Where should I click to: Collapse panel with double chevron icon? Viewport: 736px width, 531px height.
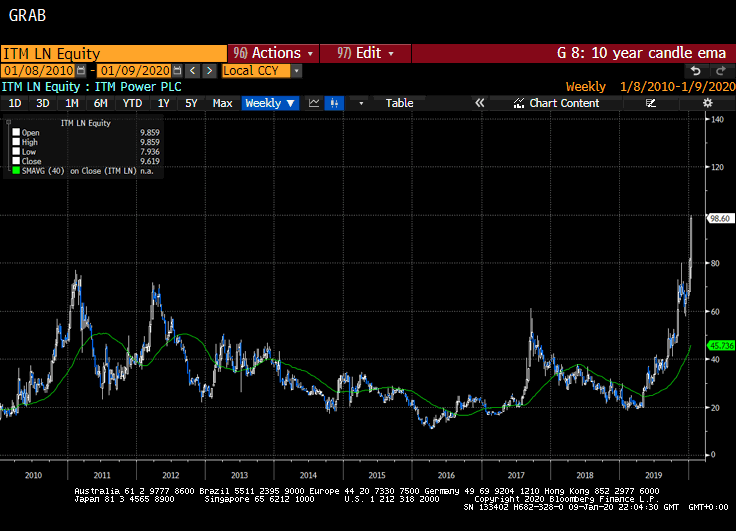pyautogui.click(x=479, y=103)
